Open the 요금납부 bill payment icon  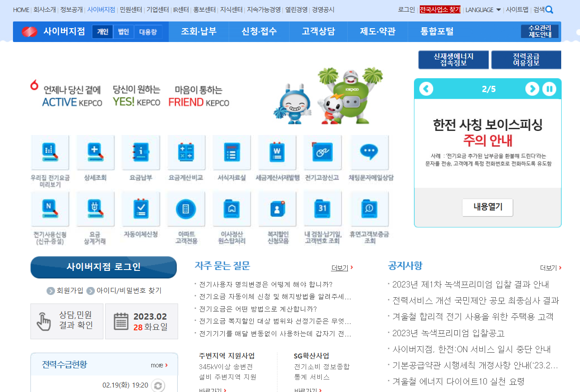[x=141, y=152]
